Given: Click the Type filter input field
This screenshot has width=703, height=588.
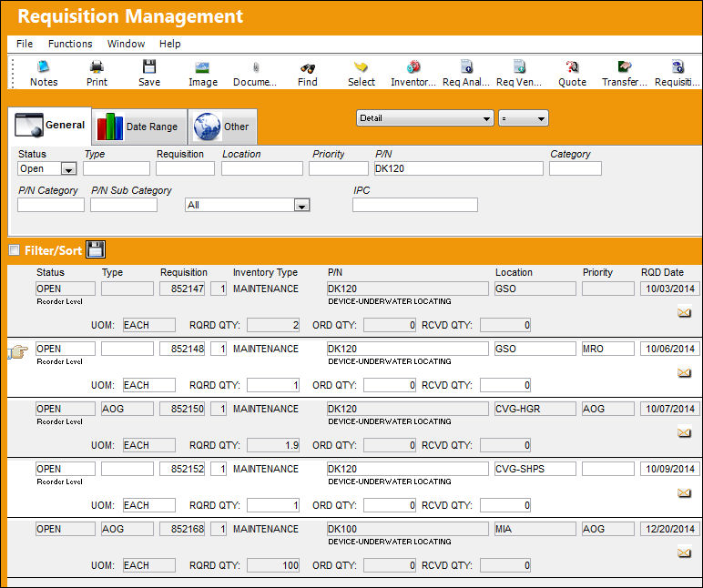Looking at the screenshot, I should pos(117,168).
